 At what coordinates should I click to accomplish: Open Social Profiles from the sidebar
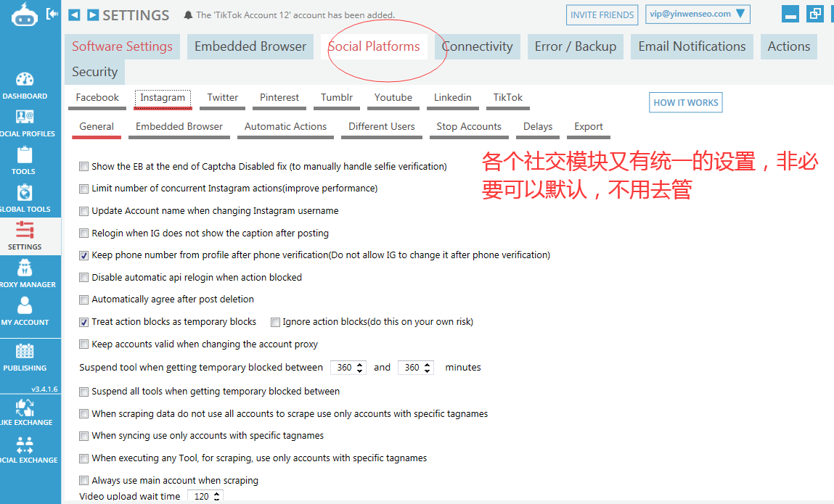click(x=25, y=120)
